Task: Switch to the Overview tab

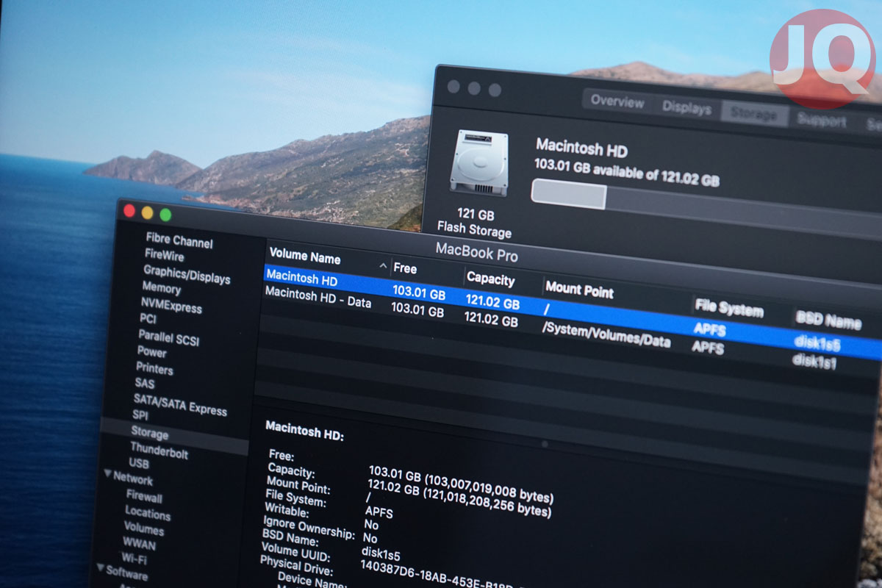Action: pos(617,100)
